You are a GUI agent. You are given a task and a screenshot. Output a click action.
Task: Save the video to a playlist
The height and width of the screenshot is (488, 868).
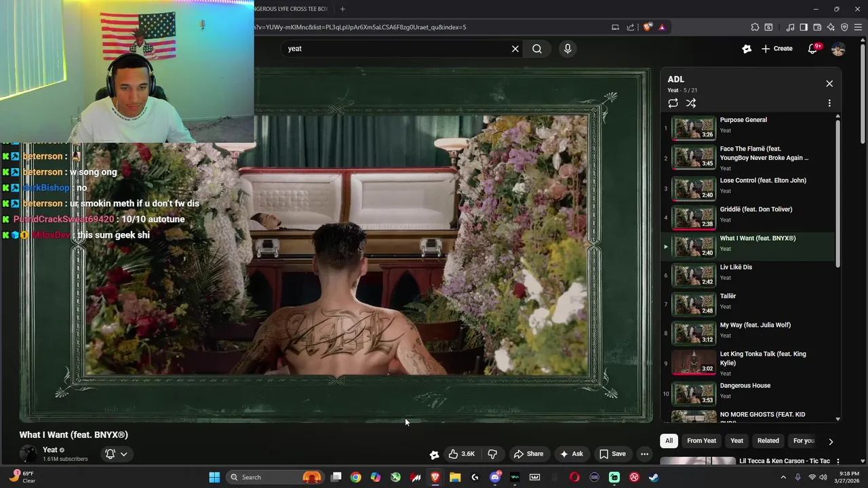[x=612, y=454]
